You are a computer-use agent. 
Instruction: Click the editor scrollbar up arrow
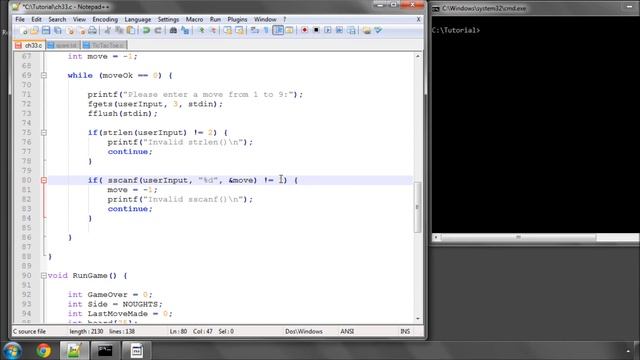[417, 56]
